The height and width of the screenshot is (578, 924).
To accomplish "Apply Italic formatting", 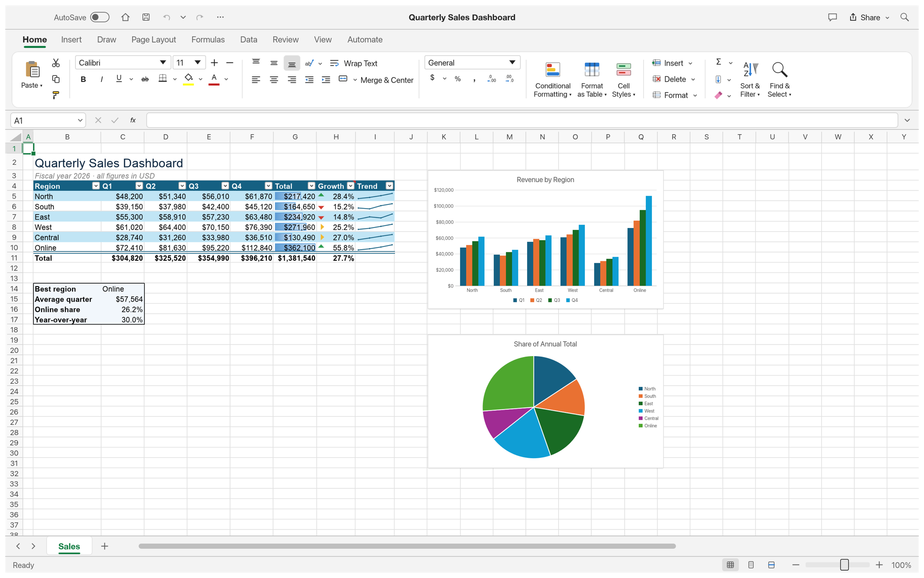I will 101,80.
